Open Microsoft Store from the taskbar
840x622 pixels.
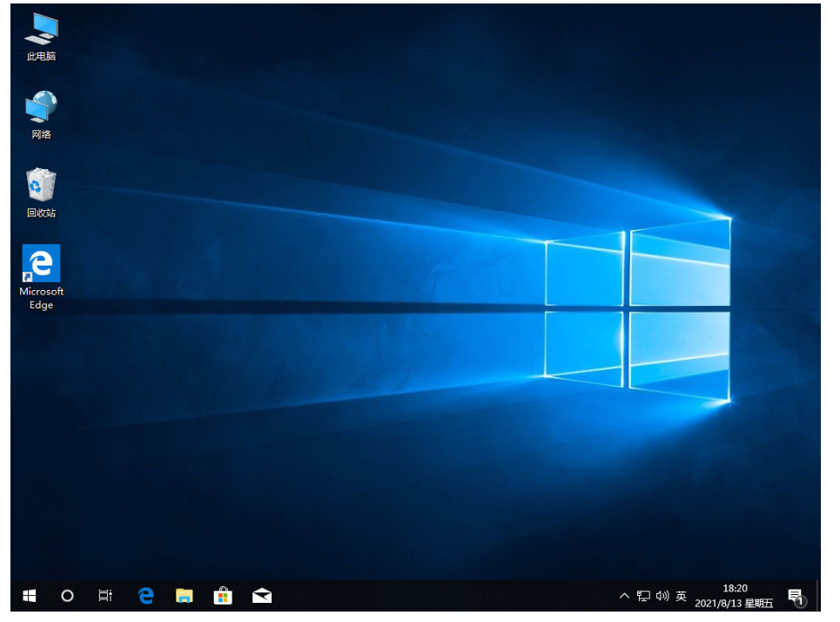click(x=223, y=596)
